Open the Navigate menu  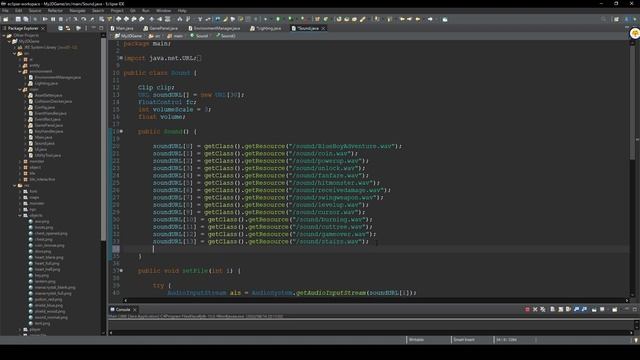pos(77,11)
